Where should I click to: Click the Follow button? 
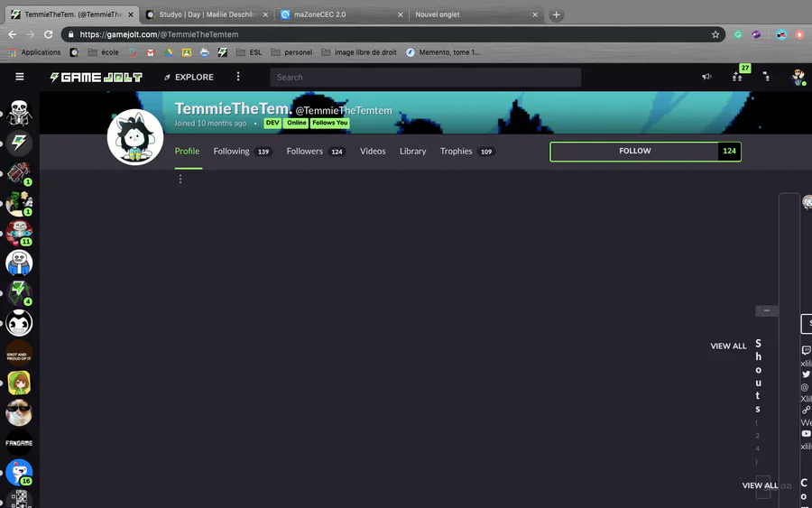coord(634,152)
